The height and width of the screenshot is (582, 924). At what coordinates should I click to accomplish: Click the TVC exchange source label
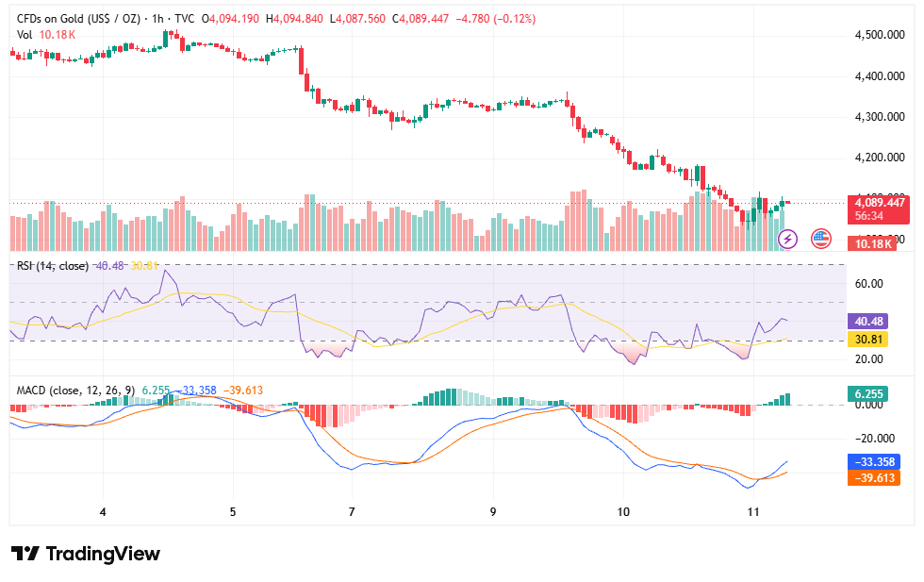[185, 19]
